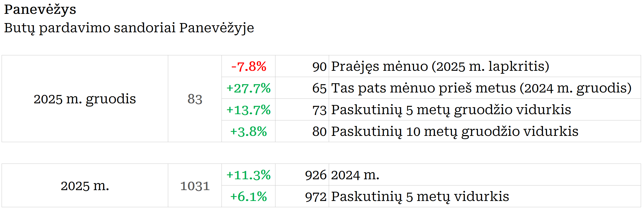Select the Paskutinių 5 metų vidurkis label
The height and width of the screenshot is (211, 644).
coord(420,197)
